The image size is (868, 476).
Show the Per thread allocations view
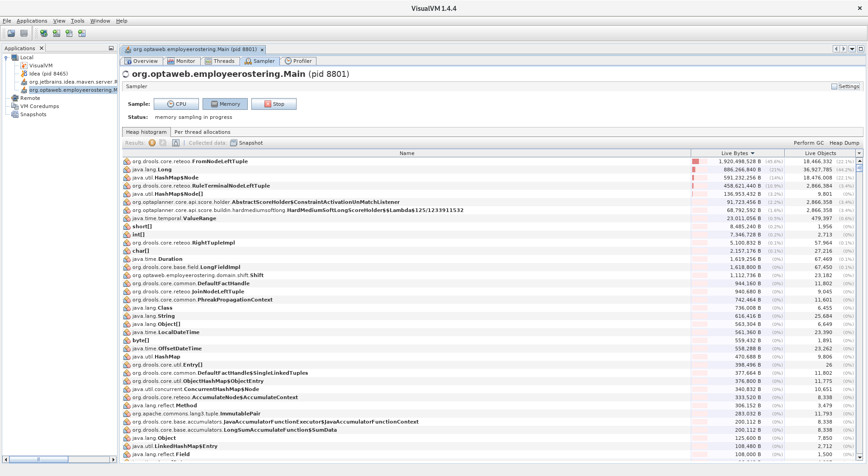[202, 132]
